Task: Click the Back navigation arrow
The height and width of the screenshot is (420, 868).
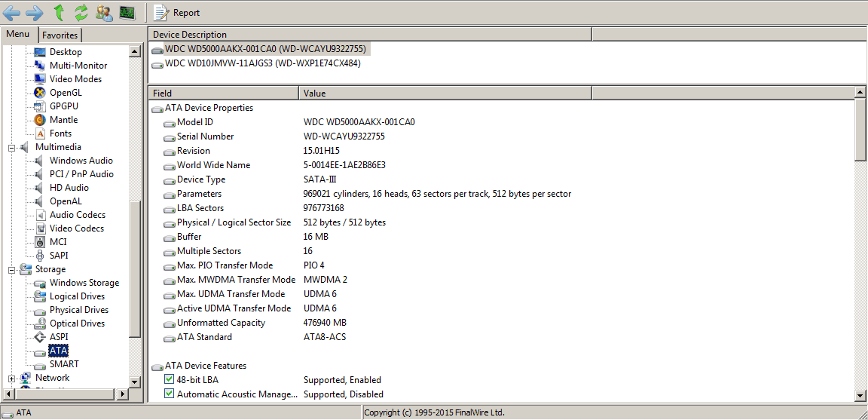Action: (11, 12)
